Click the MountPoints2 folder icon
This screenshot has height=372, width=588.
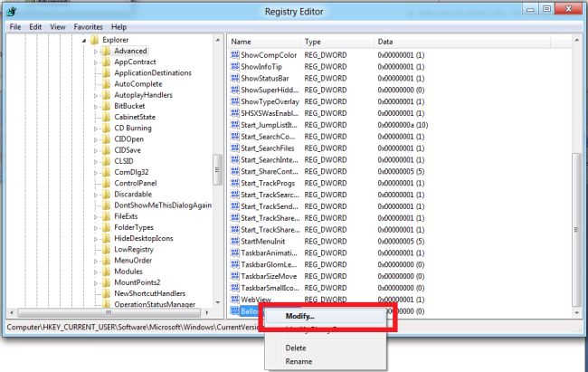(x=107, y=282)
